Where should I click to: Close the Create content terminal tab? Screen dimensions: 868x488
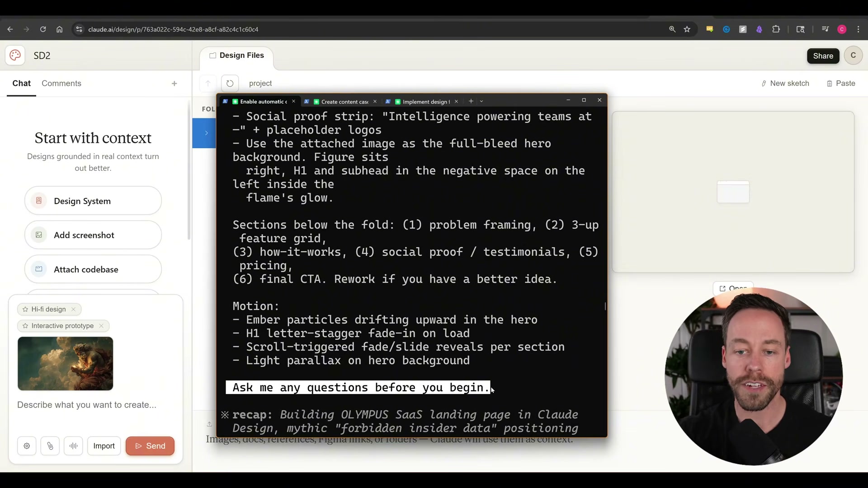[x=375, y=101]
